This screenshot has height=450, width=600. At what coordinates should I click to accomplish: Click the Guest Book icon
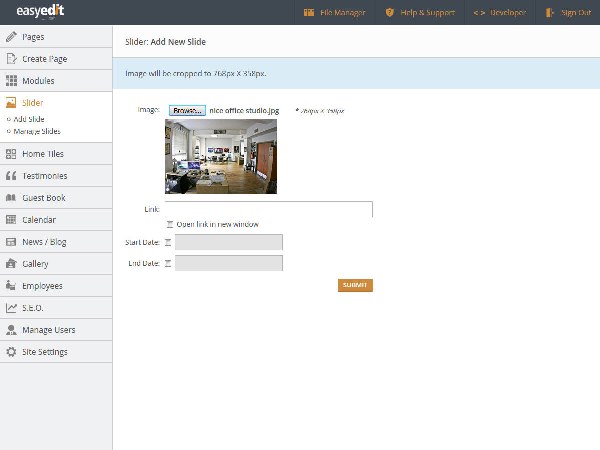(11, 198)
